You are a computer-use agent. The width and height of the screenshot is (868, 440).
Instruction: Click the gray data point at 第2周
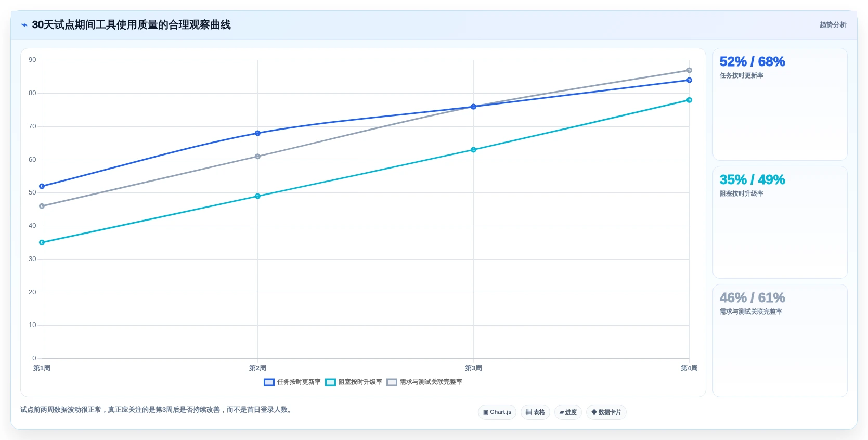tap(257, 157)
